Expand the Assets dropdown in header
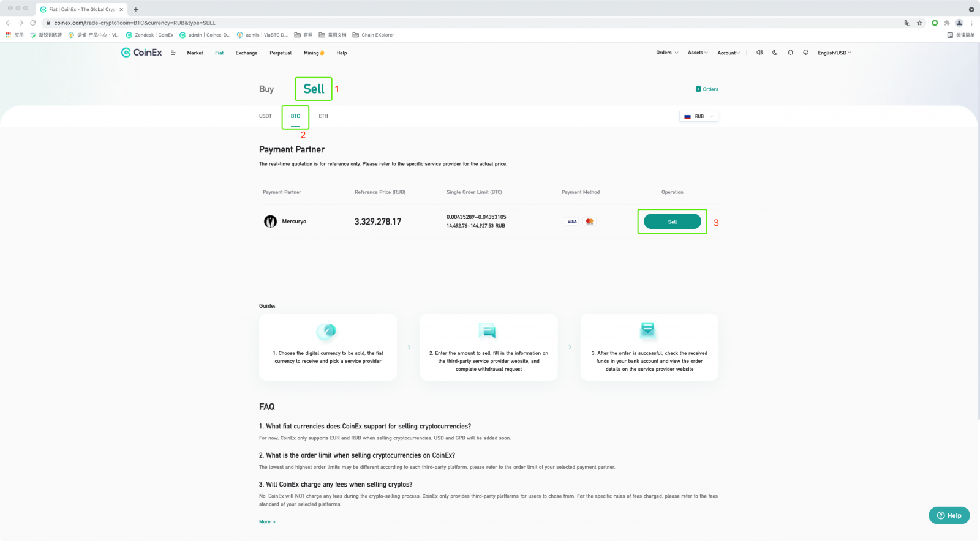This screenshot has width=980, height=541. 698,53
